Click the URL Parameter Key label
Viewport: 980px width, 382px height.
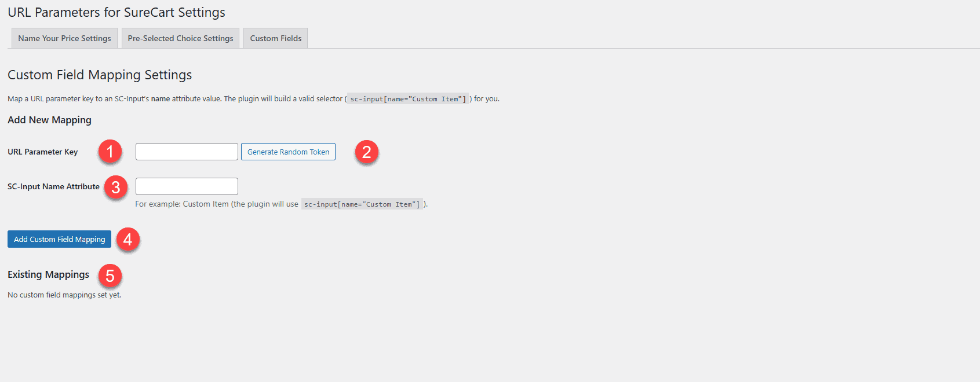click(42, 152)
